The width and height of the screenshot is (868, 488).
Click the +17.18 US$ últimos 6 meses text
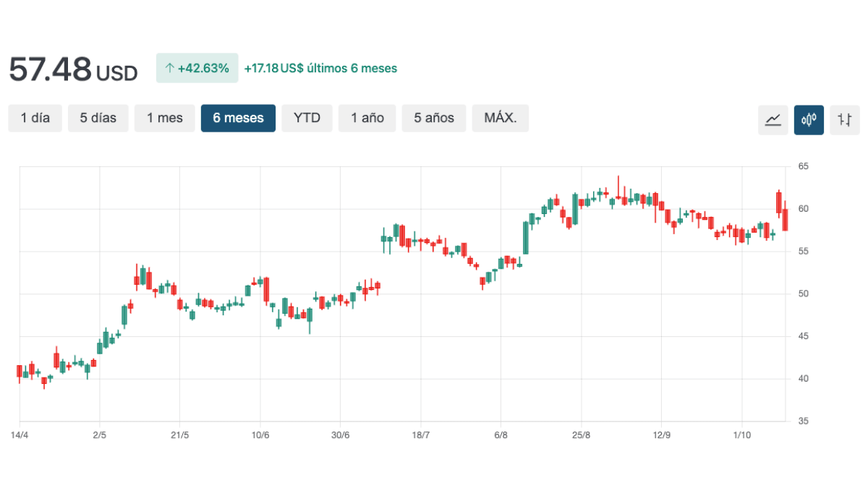coord(320,69)
